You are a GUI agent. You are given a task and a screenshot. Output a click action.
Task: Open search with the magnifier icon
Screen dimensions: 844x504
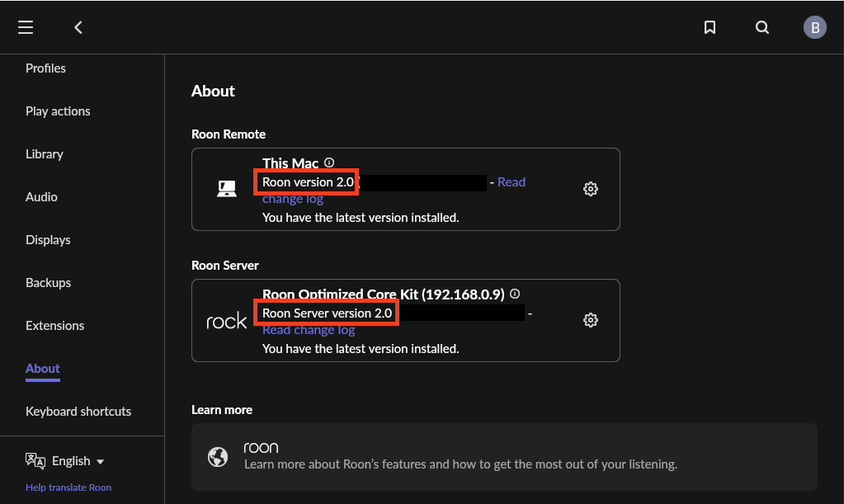coord(762,27)
